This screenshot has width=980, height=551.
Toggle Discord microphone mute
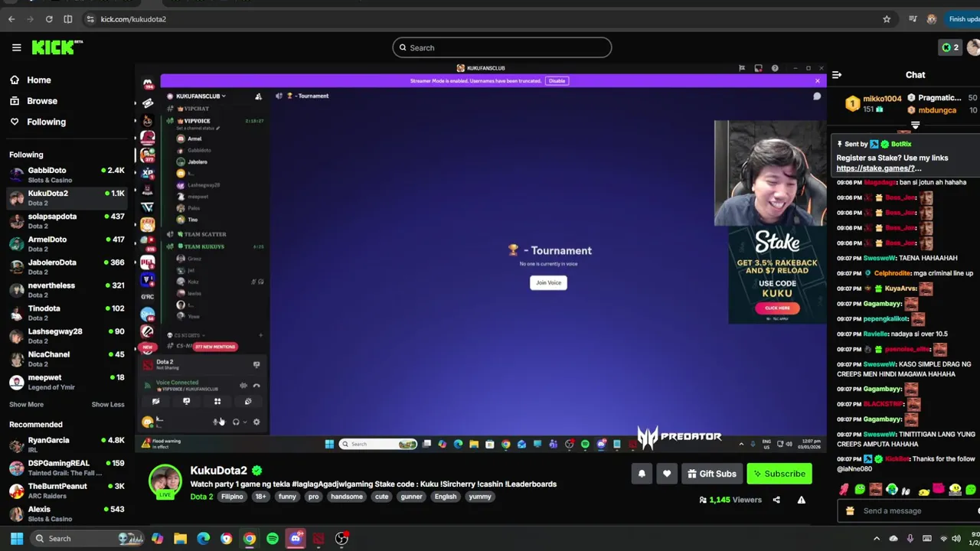[217, 422]
